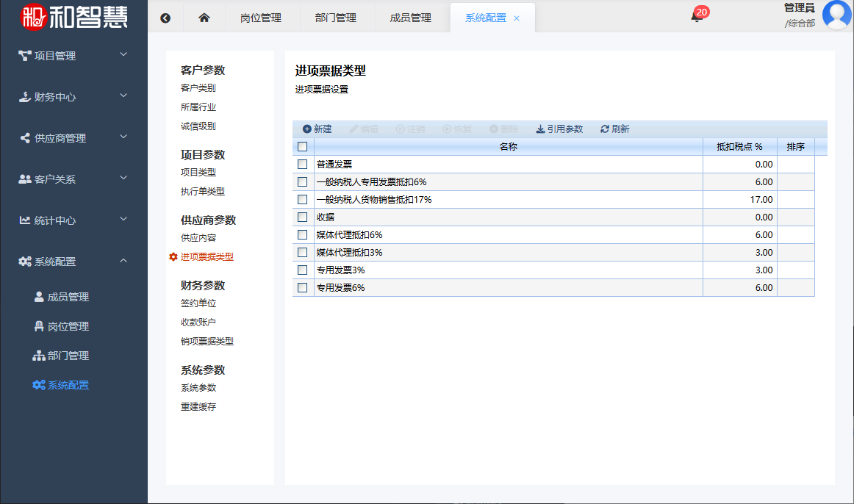Open 系统参数 link under 系统参数 heading

point(198,387)
